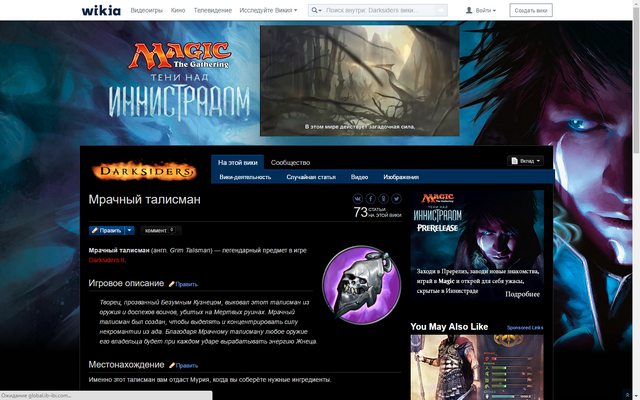Open Кино in top navigation
The width and height of the screenshot is (640, 400).
(x=178, y=10)
